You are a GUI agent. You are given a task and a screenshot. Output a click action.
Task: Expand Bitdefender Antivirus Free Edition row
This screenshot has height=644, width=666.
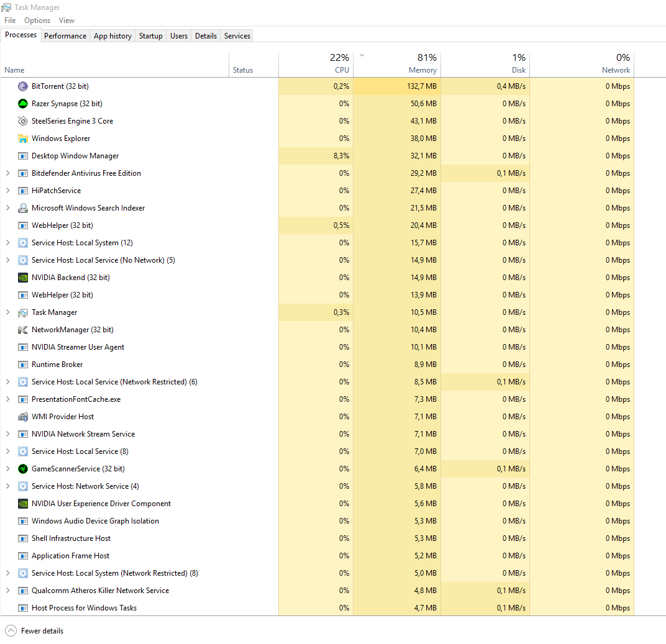[7, 173]
